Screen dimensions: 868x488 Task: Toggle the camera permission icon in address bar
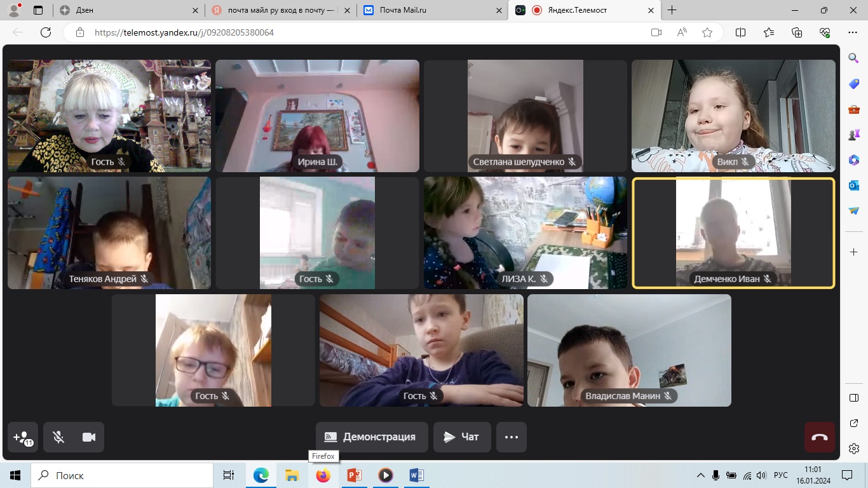(x=656, y=32)
